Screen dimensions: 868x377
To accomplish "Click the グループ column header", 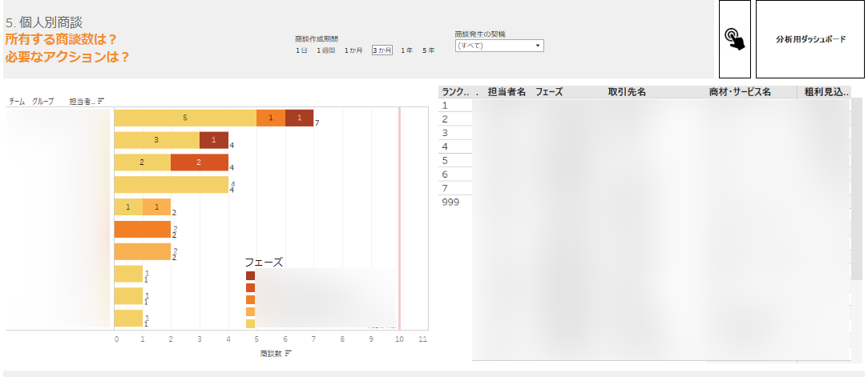I will [43, 101].
